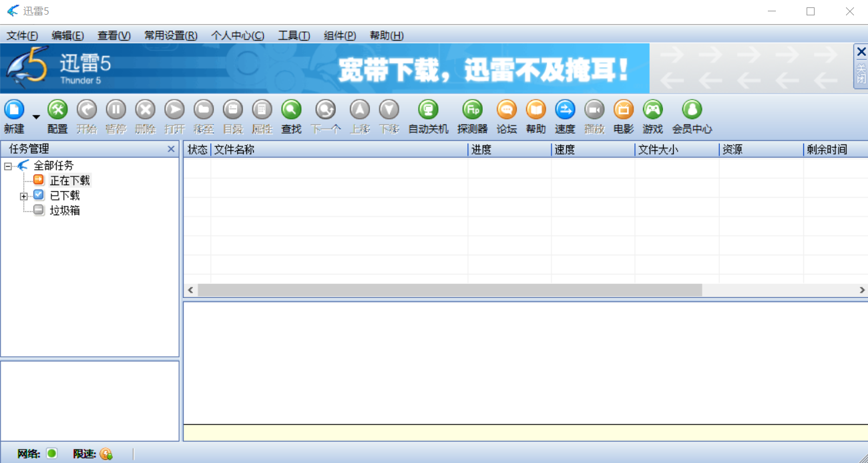The height and width of the screenshot is (463, 868).
Task: Click the horizontal scrollbar right arrow
Action: tap(862, 290)
